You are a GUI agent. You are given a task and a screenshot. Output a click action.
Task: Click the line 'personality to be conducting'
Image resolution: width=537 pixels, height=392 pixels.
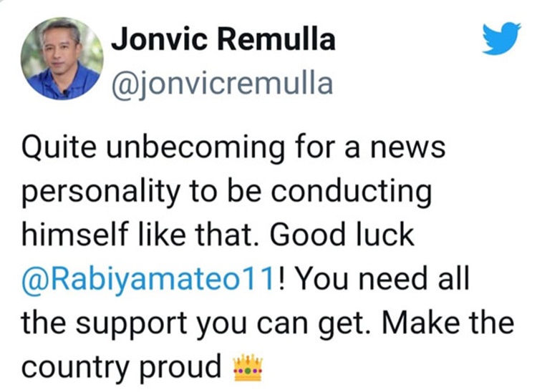[x=226, y=192]
